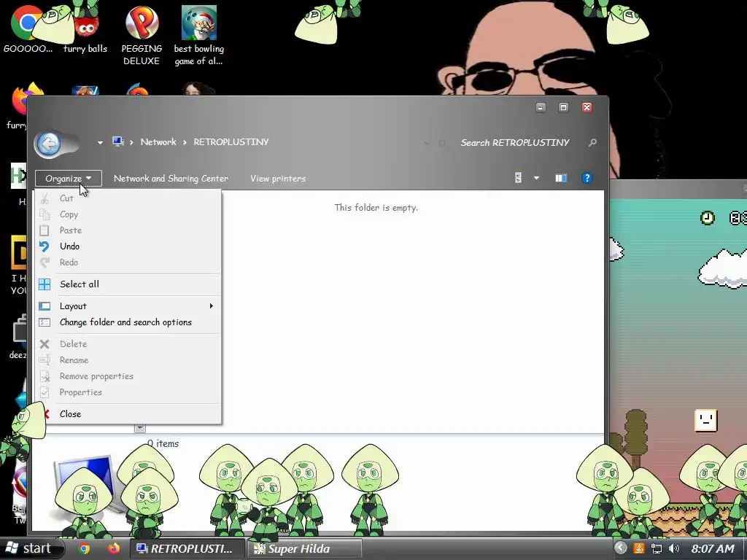Click the computer icon in details pane
This screenshot has width=747, height=560.
[86, 486]
